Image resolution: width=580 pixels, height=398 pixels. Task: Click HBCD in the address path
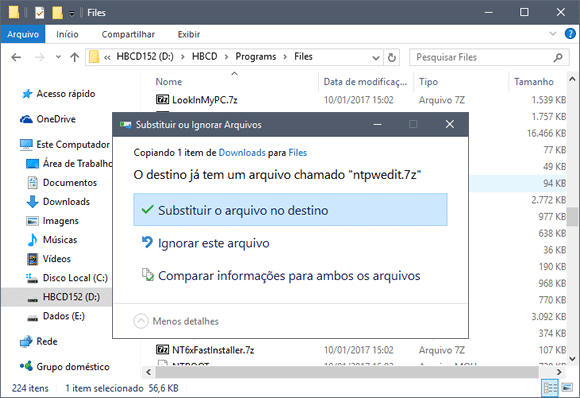coord(205,57)
